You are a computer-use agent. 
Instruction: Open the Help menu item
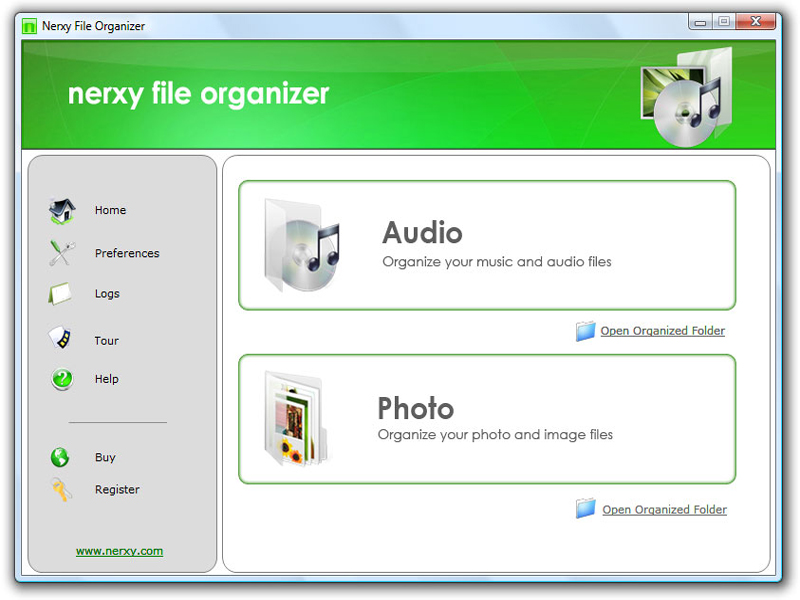point(107,379)
